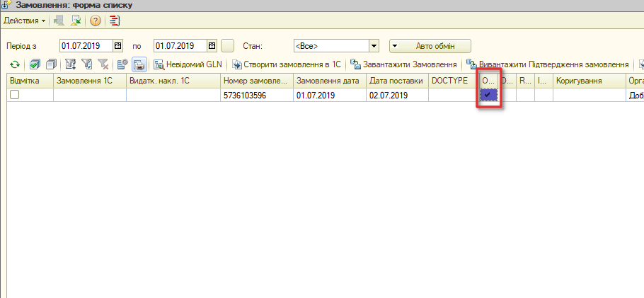This screenshot has height=298, width=644.
Task: Toggle the highlighted checkmark cell in the O... column
Action: pyautogui.click(x=489, y=95)
